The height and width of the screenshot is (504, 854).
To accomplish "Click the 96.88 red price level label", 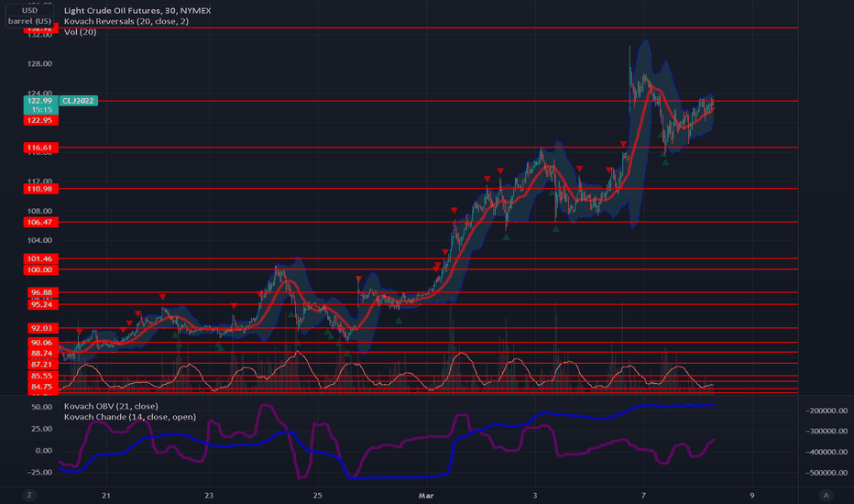I will click(42, 292).
